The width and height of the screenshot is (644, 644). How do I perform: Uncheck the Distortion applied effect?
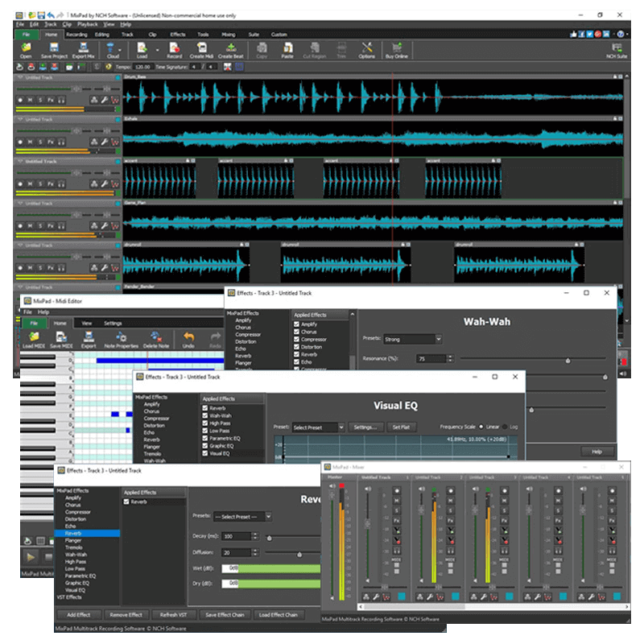[297, 347]
